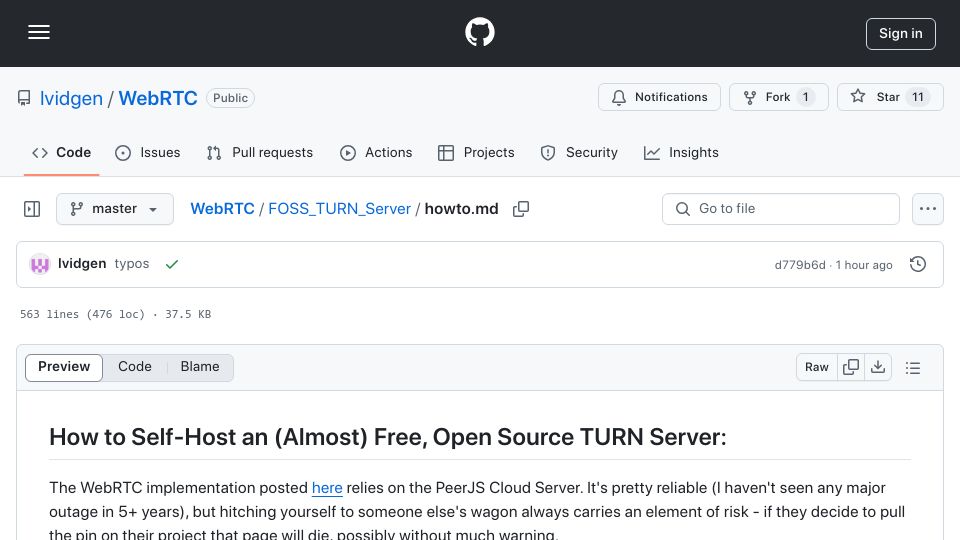View commit status green checkmark
Screen dimensions: 960x540
172,264
